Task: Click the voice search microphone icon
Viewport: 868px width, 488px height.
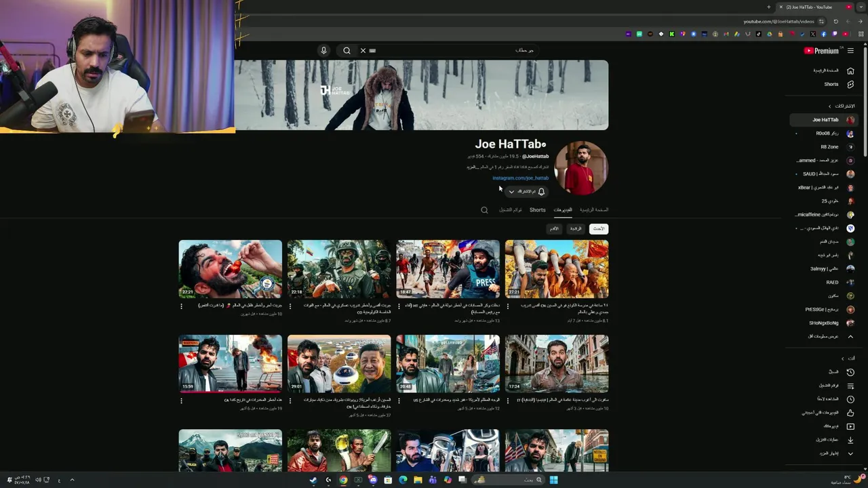Action: (323, 50)
